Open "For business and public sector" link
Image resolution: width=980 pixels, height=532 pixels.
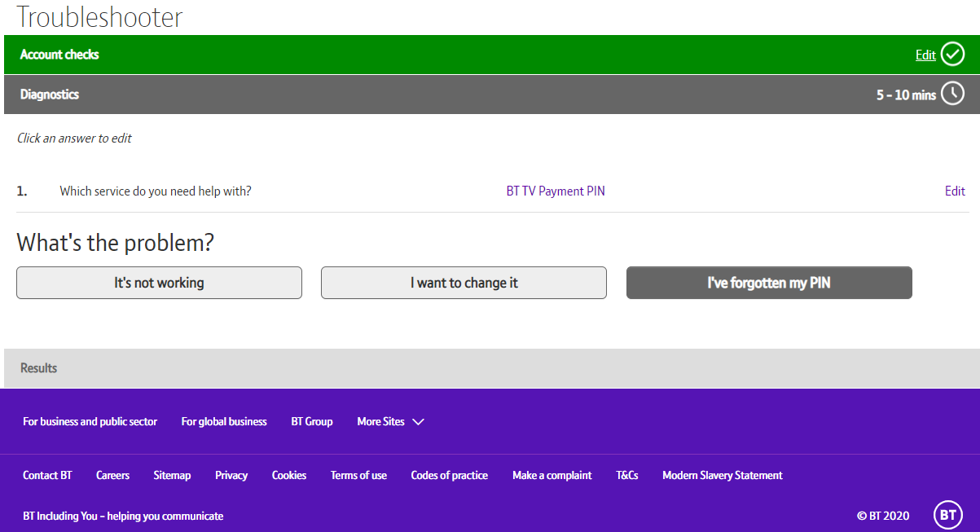[90, 421]
